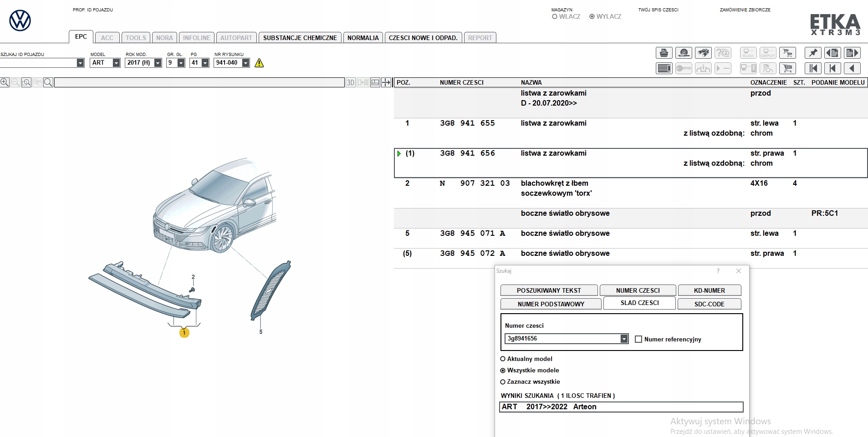Open the ROK MOD. 2017 (H) dropdown
The image size is (868, 437).
[158, 63]
